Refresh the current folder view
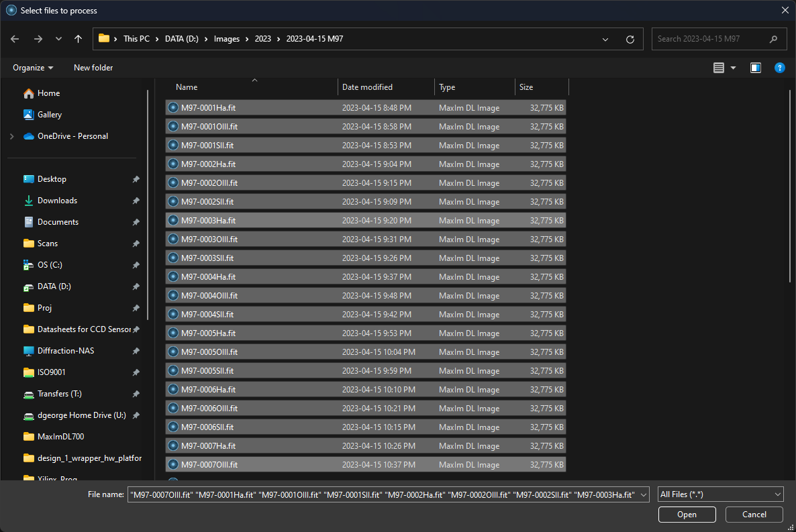796x532 pixels. [x=630, y=39]
